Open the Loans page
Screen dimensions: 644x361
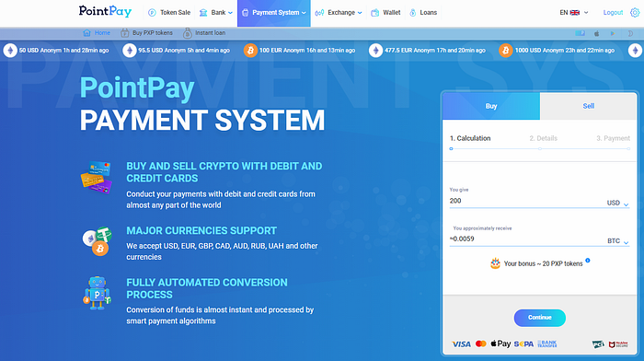[x=423, y=13]
